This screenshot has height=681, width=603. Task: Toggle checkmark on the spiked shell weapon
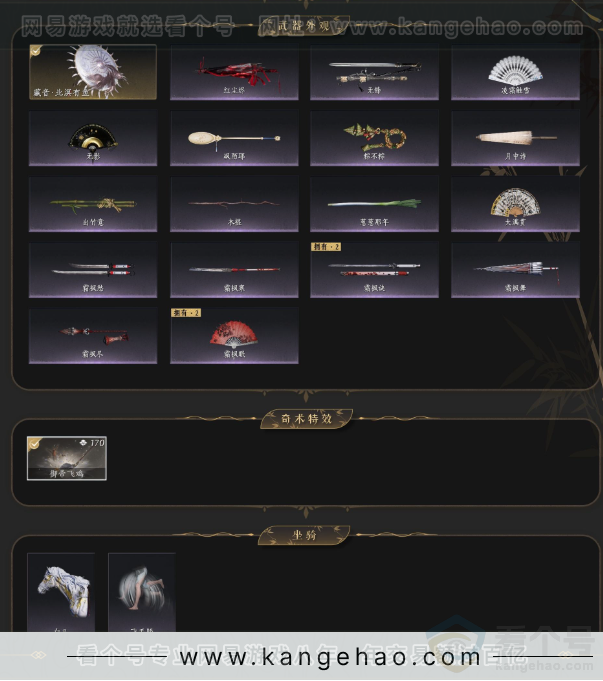coord(36,51)
